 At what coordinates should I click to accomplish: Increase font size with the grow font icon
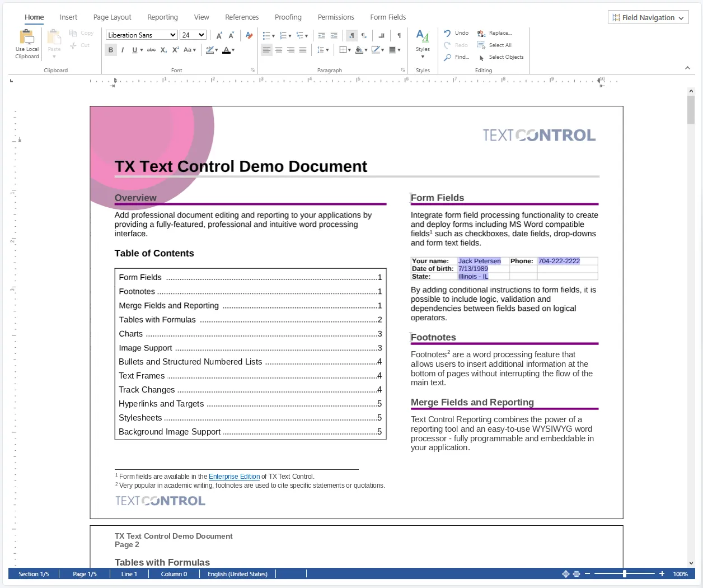click(219, 35)
